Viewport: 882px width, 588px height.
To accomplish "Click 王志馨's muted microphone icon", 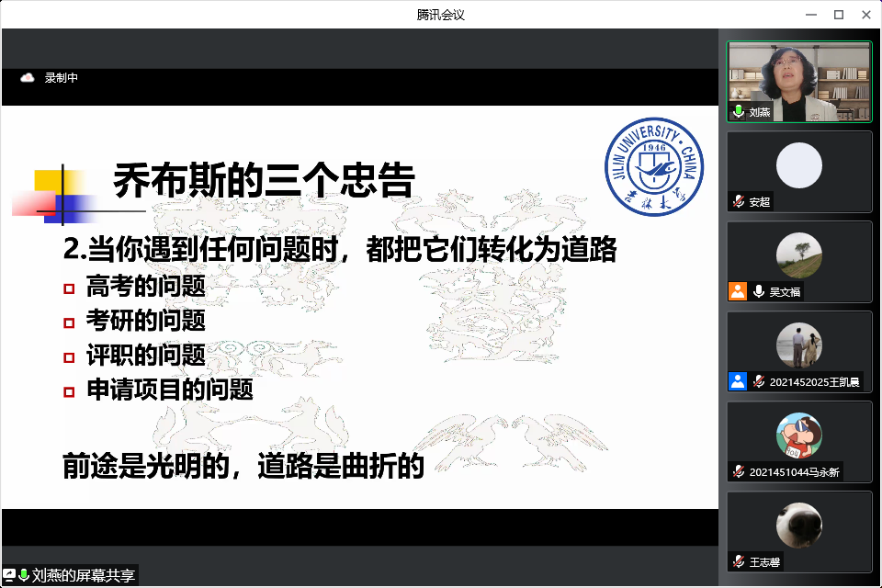I will 739,561.
